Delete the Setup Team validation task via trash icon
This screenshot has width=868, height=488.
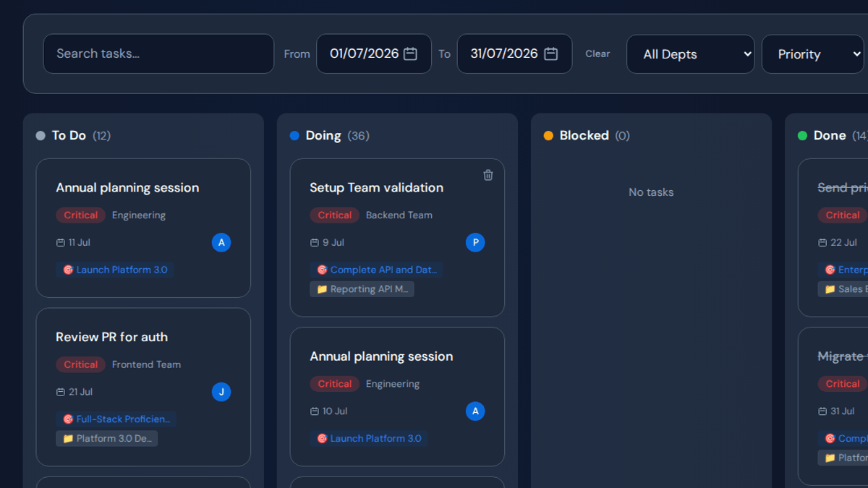pos(488,175)
